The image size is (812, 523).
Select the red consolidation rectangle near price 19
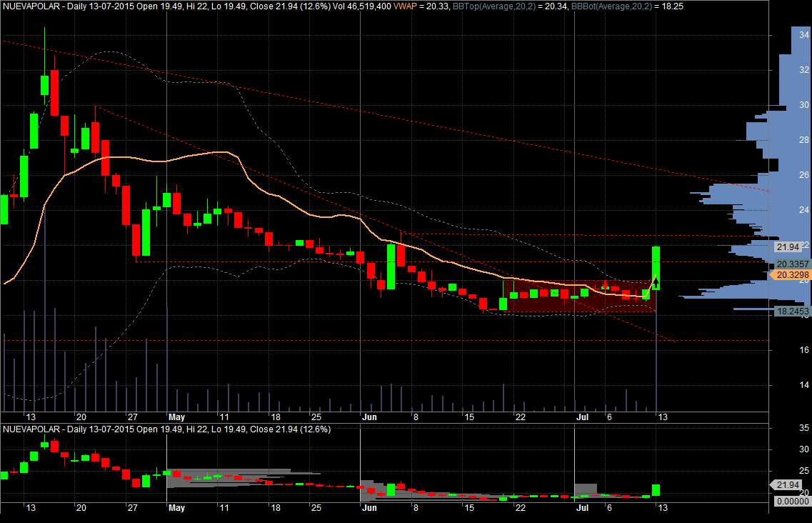[x=581, y=296]
